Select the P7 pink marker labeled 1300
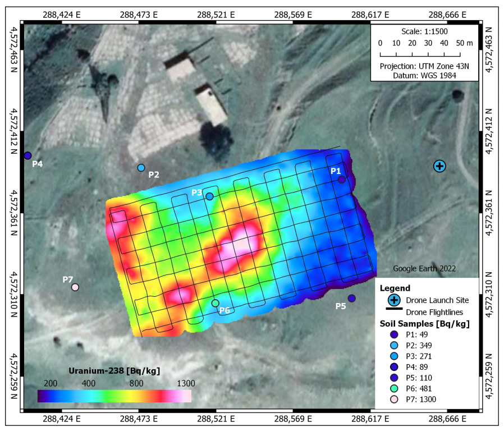This screenshot has height=431, width=504. click(x=75, y=287)
